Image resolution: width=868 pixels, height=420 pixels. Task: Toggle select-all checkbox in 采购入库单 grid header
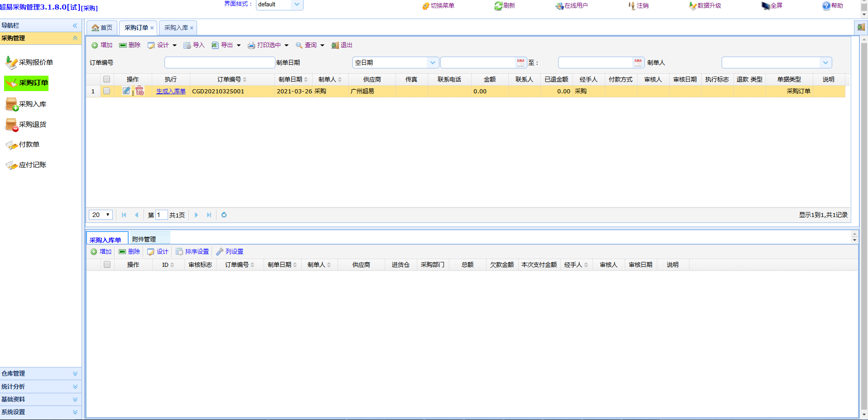pyautogui.click(x=107, y=265)
